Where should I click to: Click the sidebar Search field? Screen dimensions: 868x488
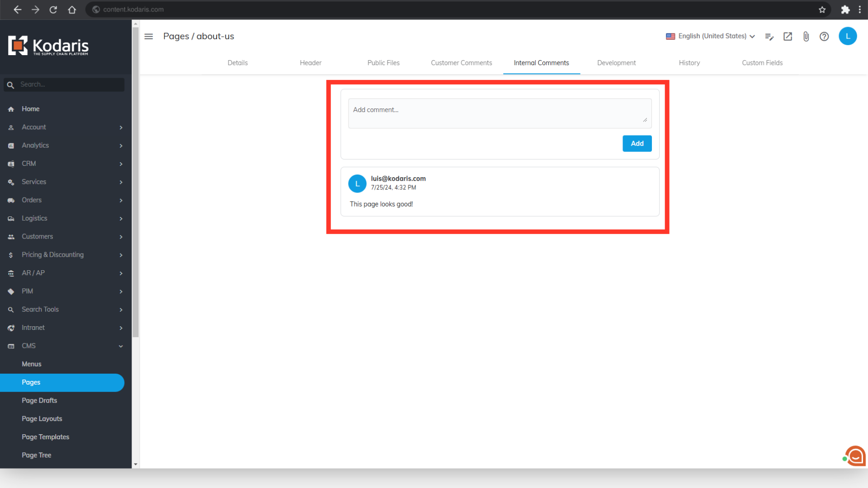point(70,84)
